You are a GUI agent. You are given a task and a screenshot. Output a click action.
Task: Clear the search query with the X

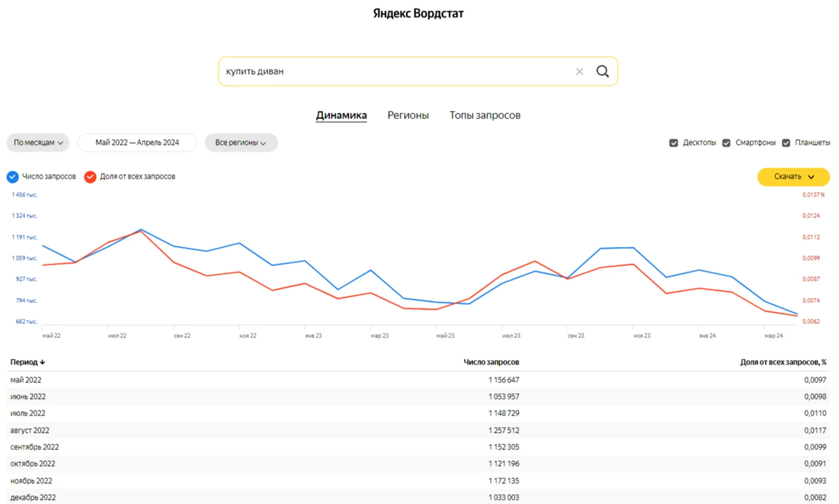coord(579,72)
